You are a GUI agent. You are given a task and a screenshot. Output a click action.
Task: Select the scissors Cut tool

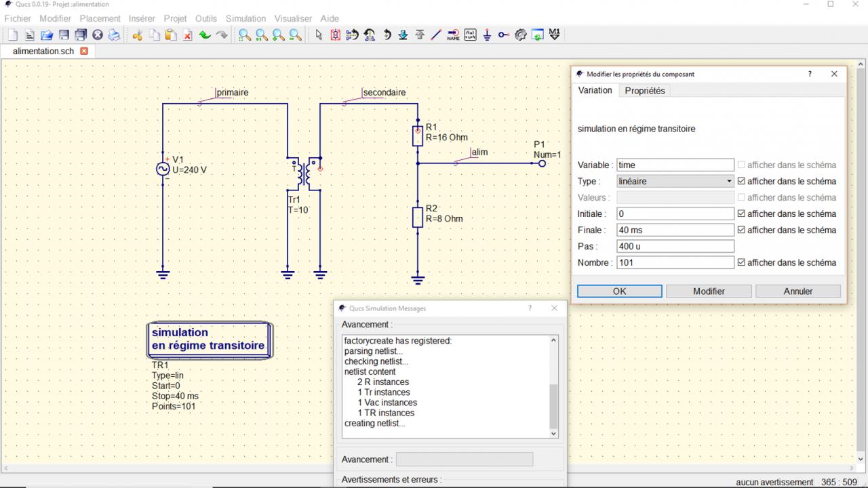(138, 35)
